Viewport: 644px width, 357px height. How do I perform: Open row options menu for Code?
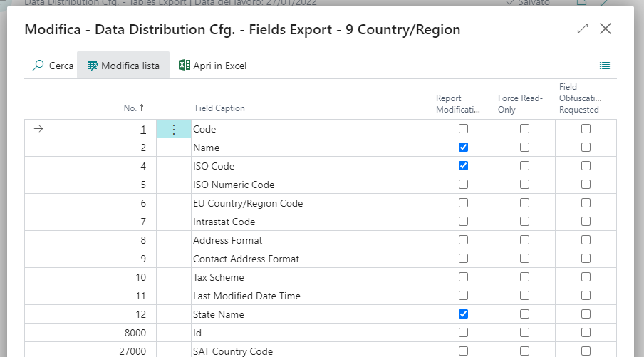pyautogui.click(x=174, y=130)
